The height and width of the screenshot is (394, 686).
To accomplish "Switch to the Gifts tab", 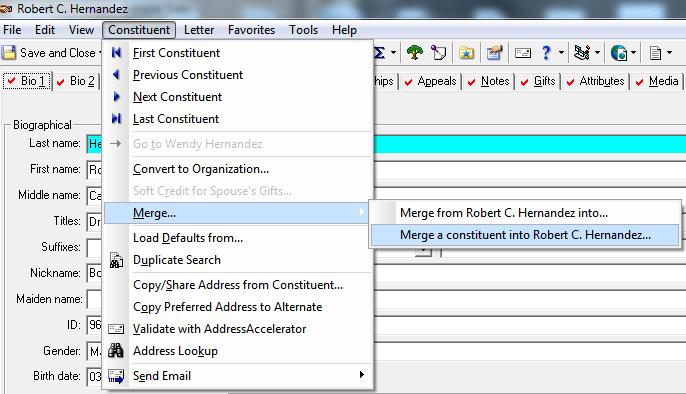I will (540, 81).
